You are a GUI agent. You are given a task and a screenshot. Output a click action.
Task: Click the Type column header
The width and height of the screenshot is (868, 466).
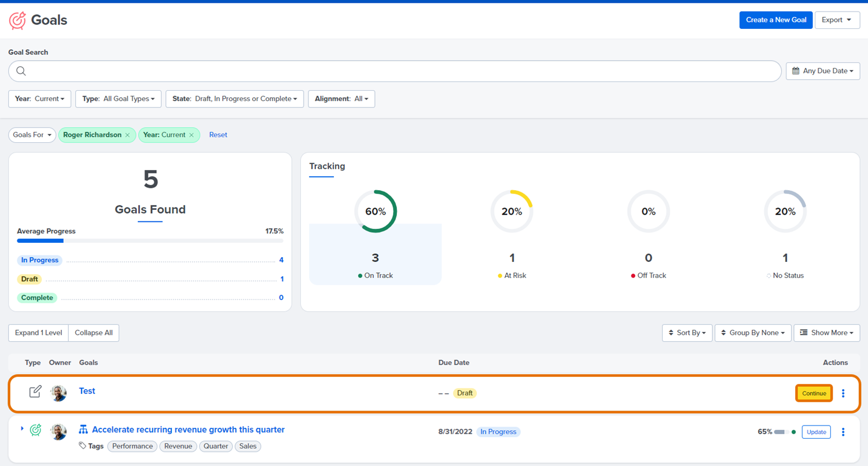[x=33, y=363]
